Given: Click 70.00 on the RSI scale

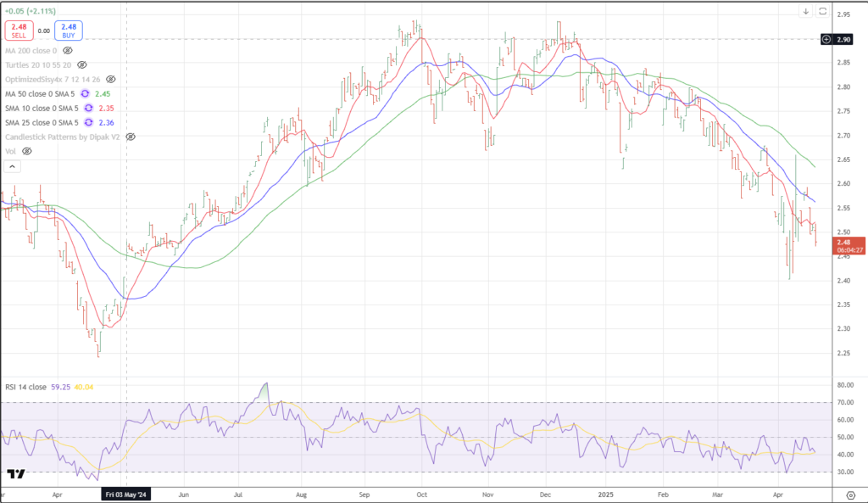Looking at the screenshot, I should tap(845, 403).
